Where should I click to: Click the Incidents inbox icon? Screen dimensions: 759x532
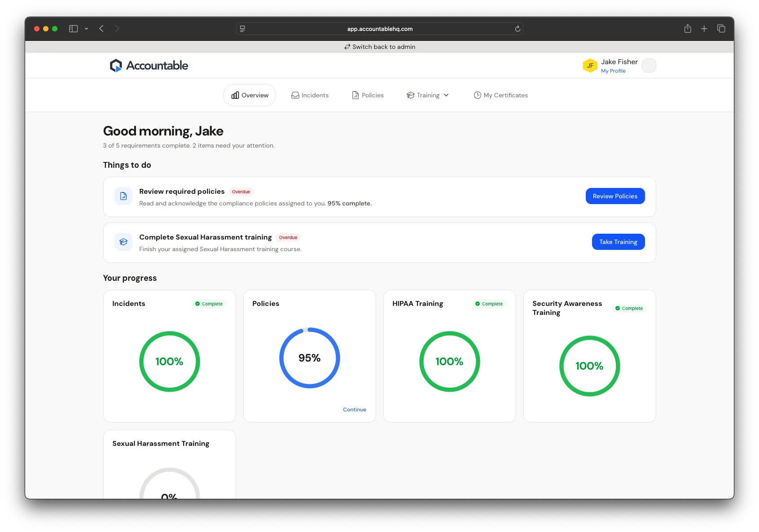point(295,95)
